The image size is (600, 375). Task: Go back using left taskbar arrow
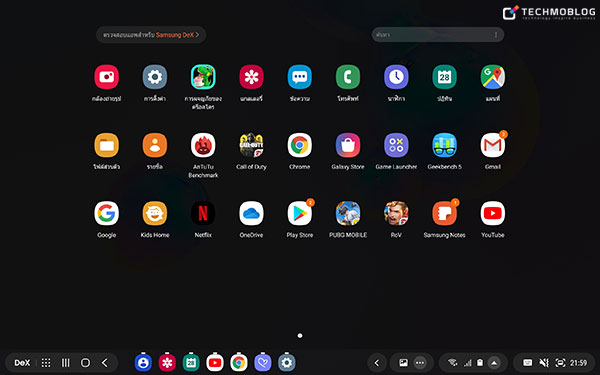(104, 363)
